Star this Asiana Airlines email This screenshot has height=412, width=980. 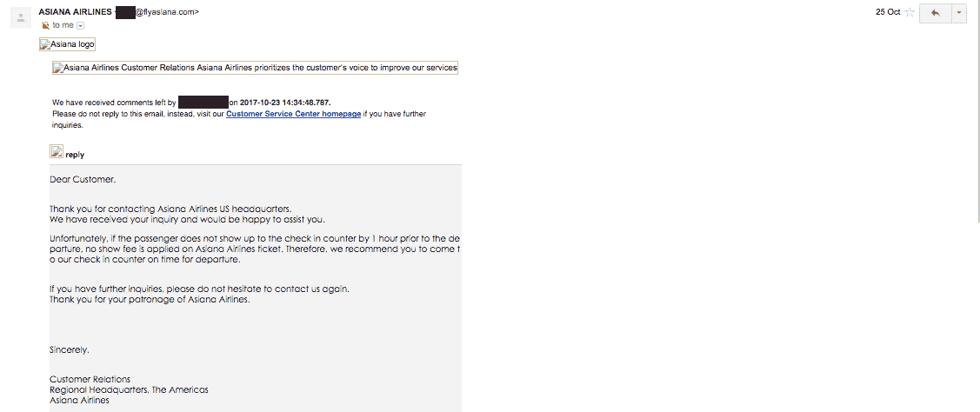[x=910, y=12]
